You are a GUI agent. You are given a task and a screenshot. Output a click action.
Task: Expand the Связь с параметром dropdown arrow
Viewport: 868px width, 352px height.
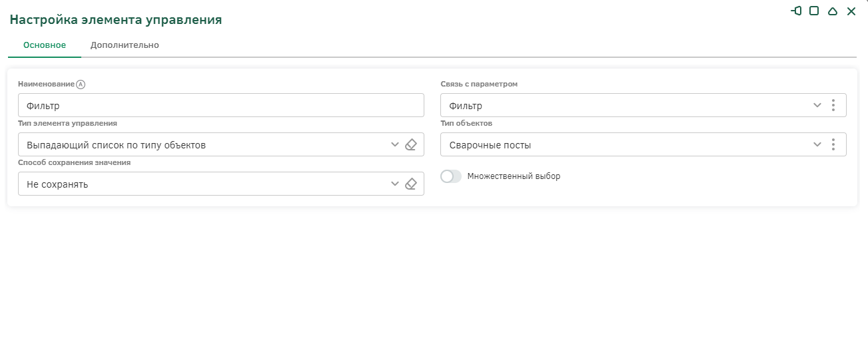817,105
